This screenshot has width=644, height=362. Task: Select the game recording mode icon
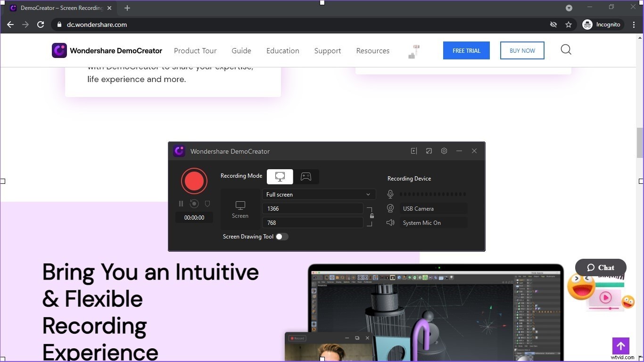click(306, 176)
